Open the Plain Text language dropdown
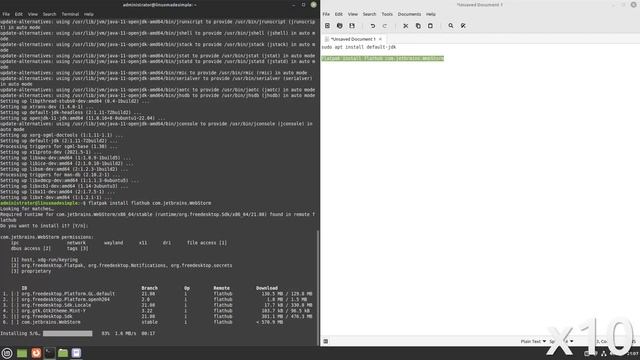The image size is (640, 360). pos(533,341)
